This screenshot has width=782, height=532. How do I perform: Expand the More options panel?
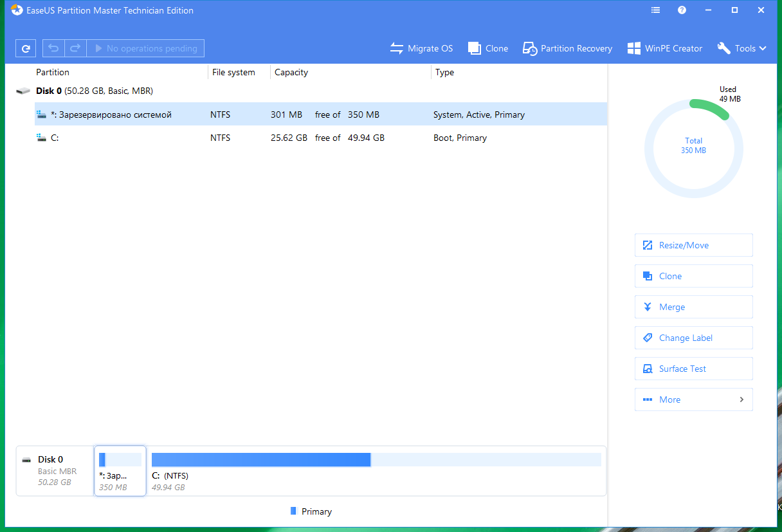point(693,399)
